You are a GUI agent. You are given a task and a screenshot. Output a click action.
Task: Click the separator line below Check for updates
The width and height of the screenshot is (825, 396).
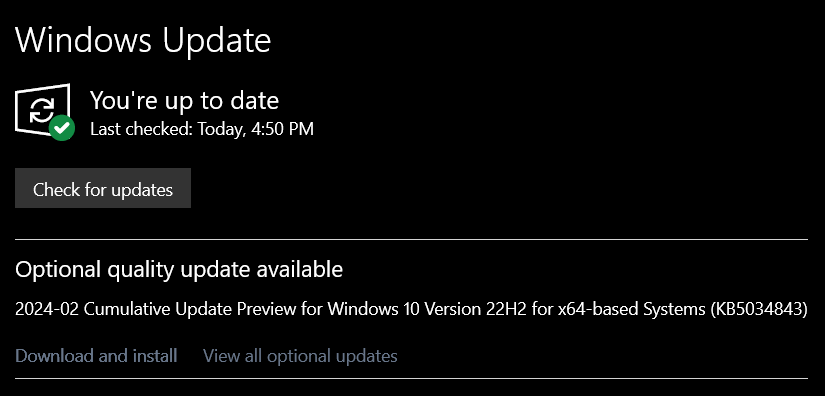pyautogui.click(x=411, y=239)
